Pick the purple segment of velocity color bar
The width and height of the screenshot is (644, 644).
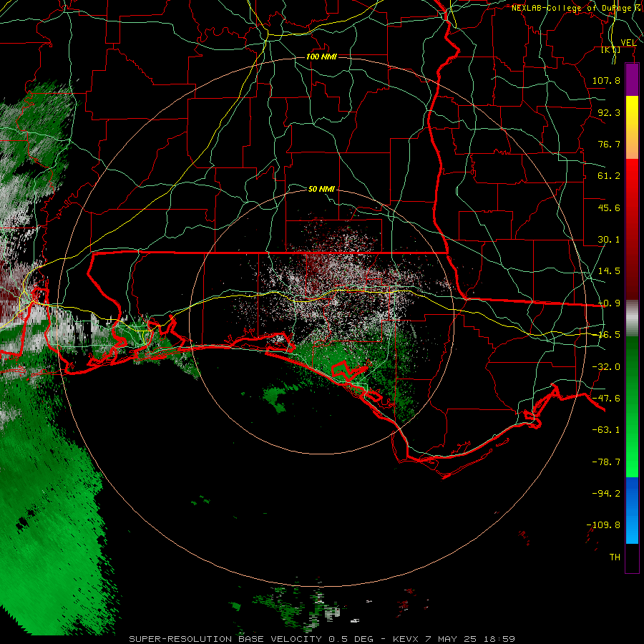(x=632, y=80)
